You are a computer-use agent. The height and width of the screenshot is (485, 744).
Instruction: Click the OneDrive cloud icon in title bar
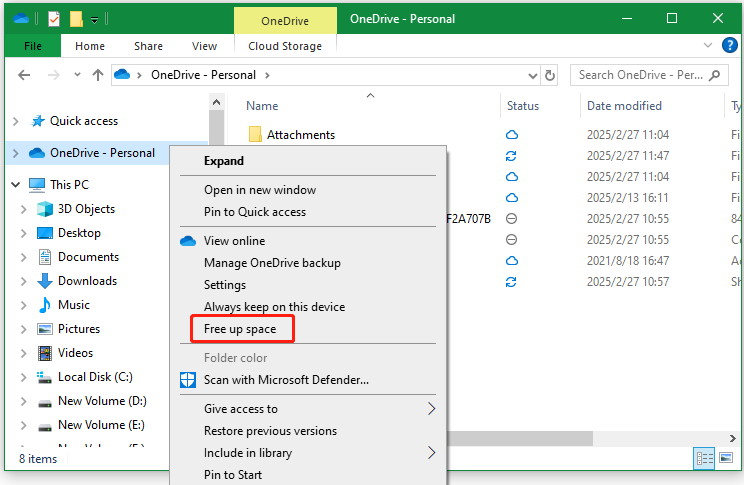tap(21, 19)
